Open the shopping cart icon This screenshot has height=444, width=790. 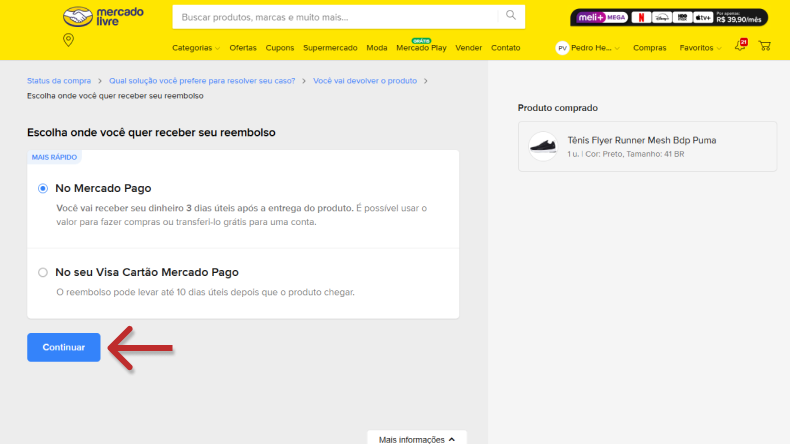point(764,46)
